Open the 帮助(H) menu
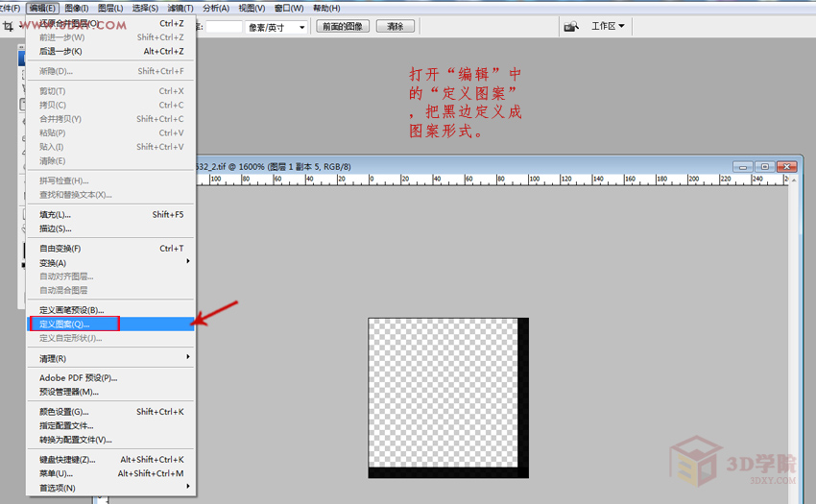 click(326, 9)
